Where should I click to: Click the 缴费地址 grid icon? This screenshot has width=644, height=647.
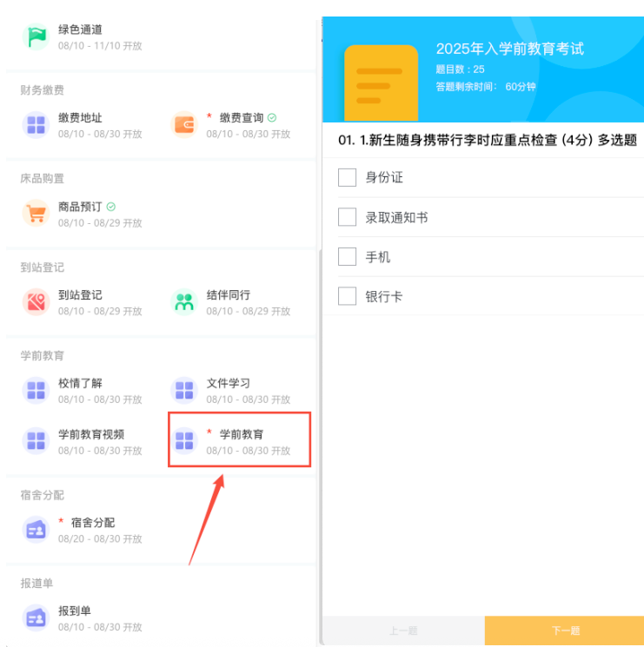tap(36, 125)
